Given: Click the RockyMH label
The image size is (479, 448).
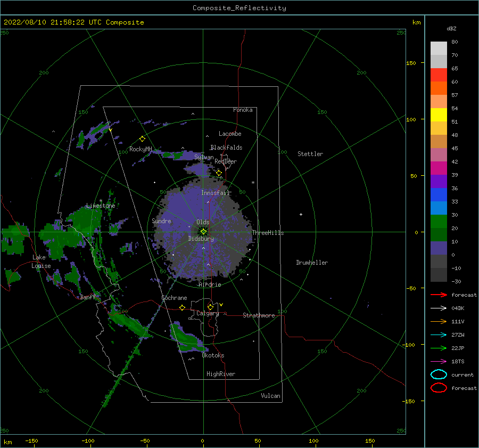Looking at the screenshot, I should pos(141,149).
